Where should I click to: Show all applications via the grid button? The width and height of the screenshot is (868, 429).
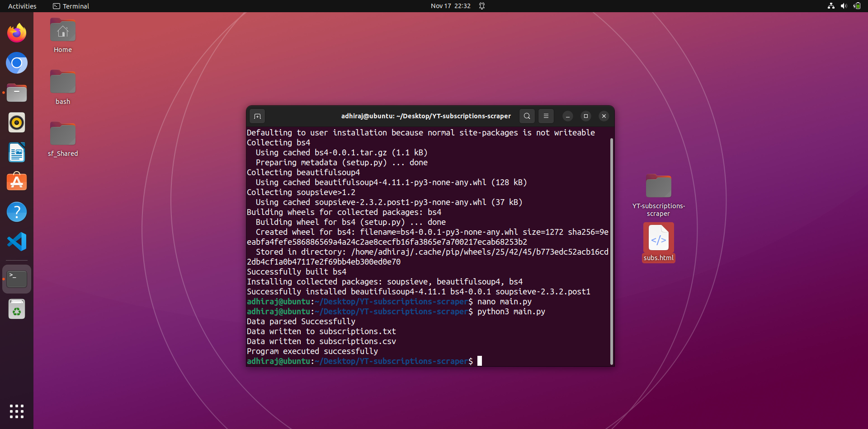[x=16, y=411]
